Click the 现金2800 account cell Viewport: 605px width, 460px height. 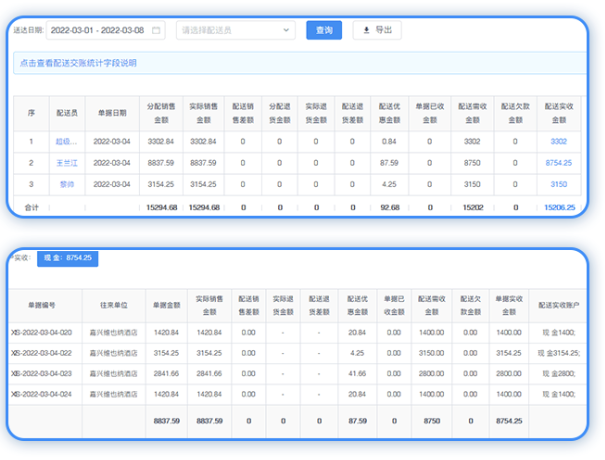click(559, 374)
